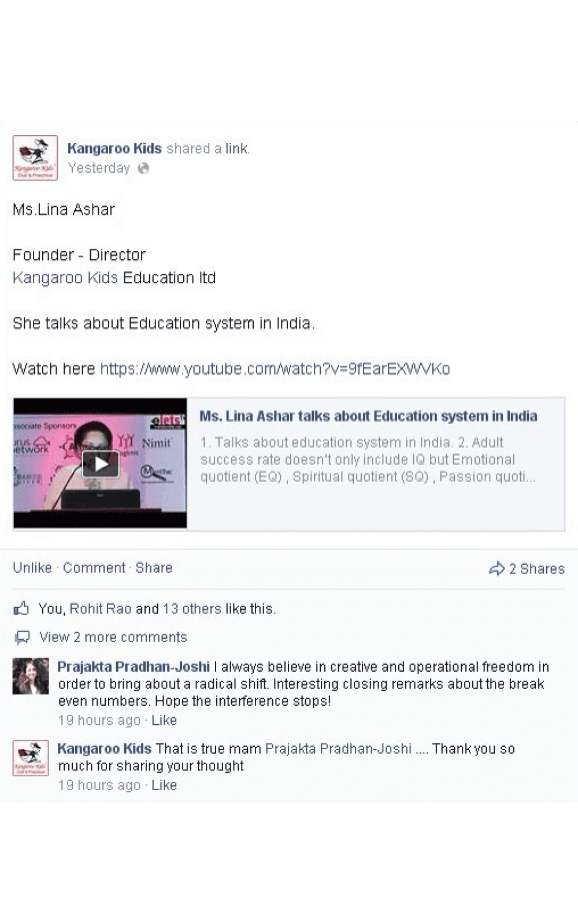Click the share arrow icon
Screen dimensions: 578x924
(497, 569)
